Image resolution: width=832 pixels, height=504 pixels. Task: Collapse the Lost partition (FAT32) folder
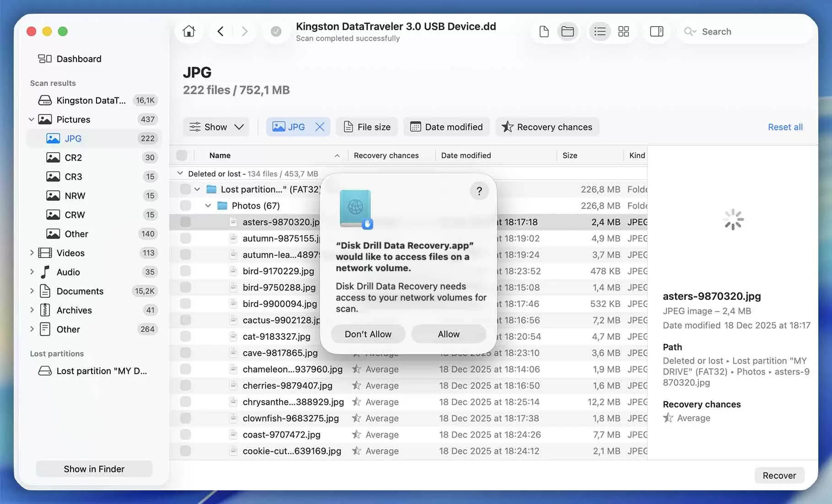pyautogui.click(x=197, y=189)
